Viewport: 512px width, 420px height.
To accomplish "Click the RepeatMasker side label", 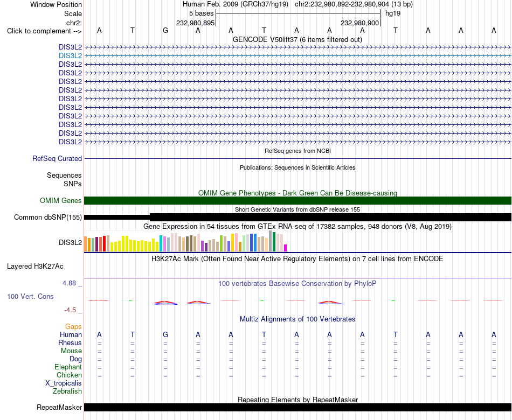I will click(x=59, y=407).
